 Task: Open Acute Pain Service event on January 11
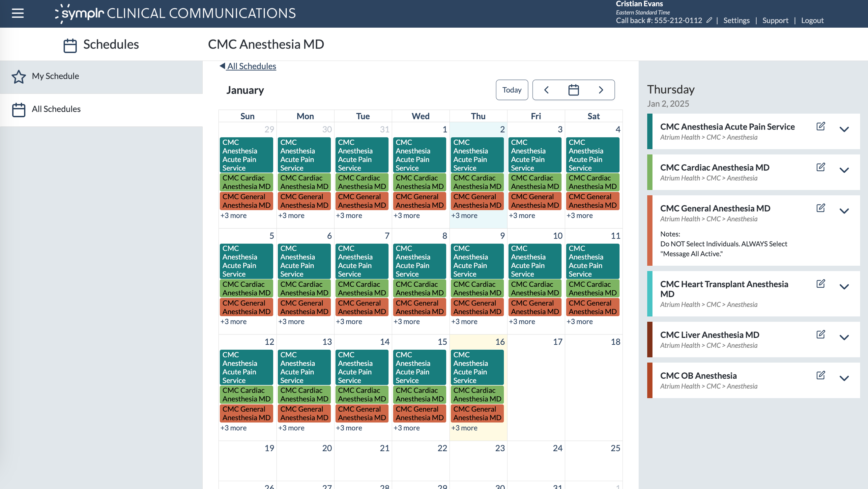[593, 261]
